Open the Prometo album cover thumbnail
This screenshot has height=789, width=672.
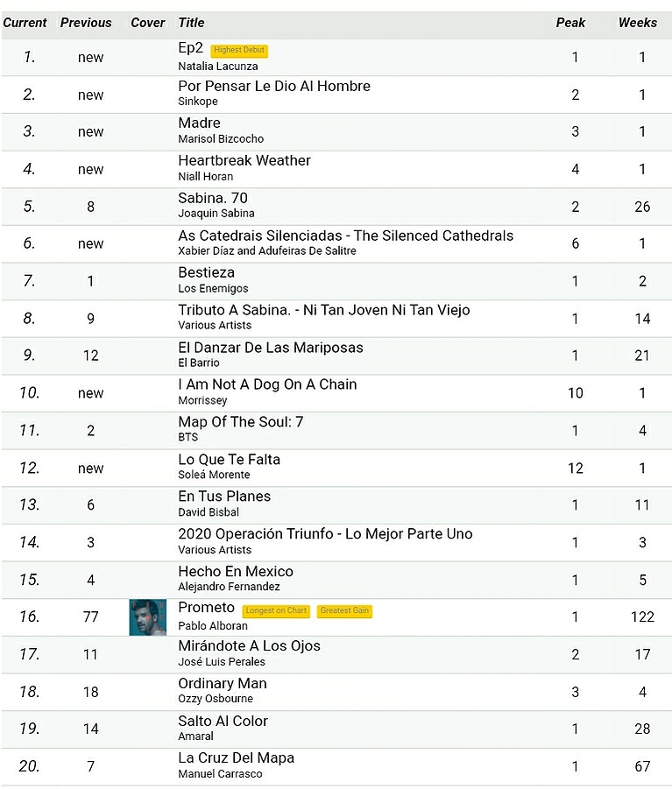click(x=147, y=616)
